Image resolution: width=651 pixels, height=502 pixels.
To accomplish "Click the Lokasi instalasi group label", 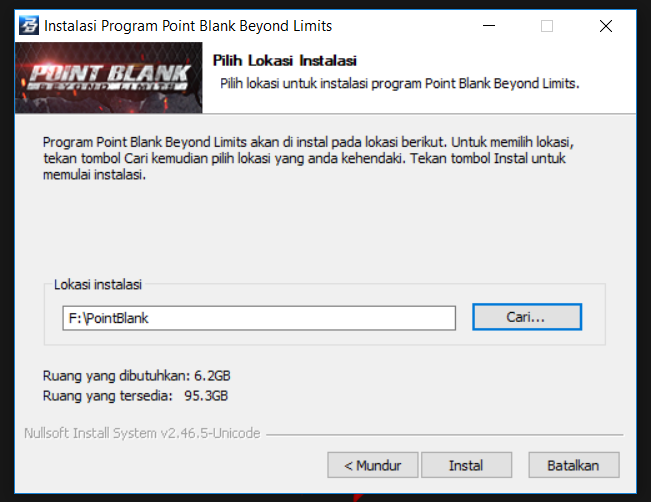I will pyautogui.click(x=98, y=284).
